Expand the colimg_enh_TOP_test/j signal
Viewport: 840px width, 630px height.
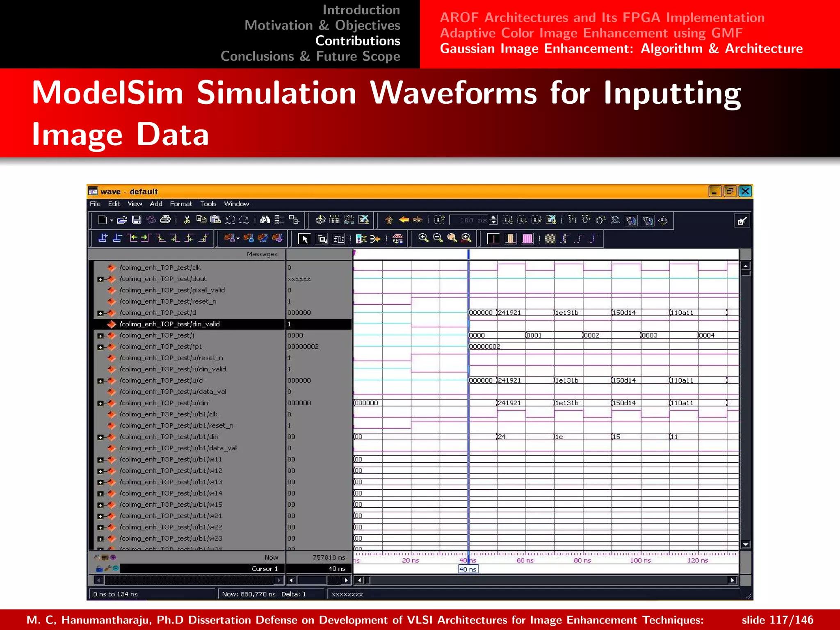(x=100, y=336)
